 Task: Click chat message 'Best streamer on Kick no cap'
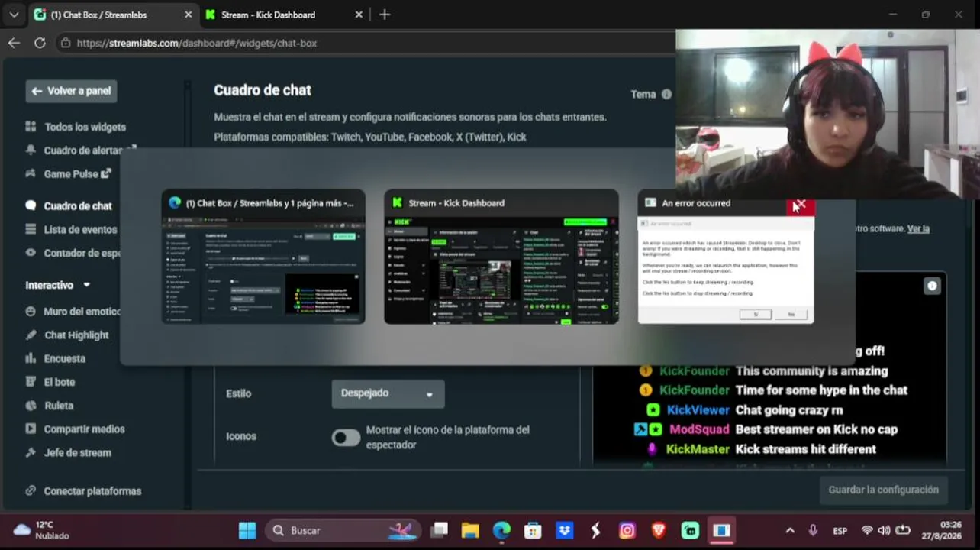coord(817,429)
